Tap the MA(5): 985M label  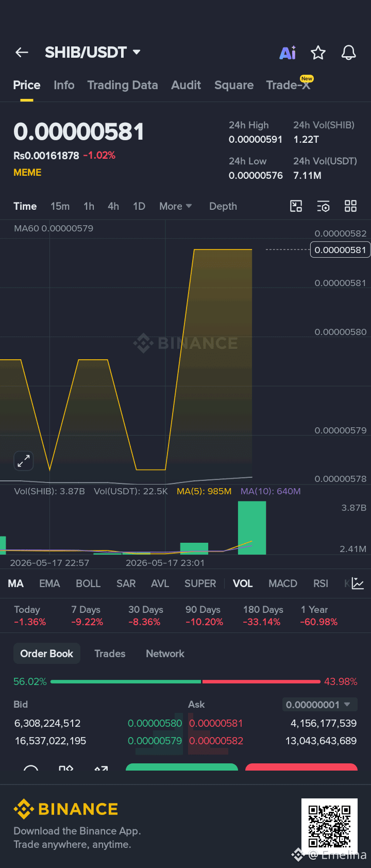tap(204, 491)
